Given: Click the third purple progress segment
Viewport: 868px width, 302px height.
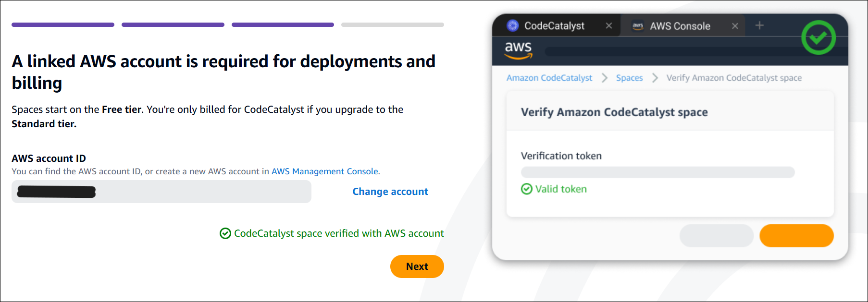Looking at the screenshot, I should [x=283, y=24].
